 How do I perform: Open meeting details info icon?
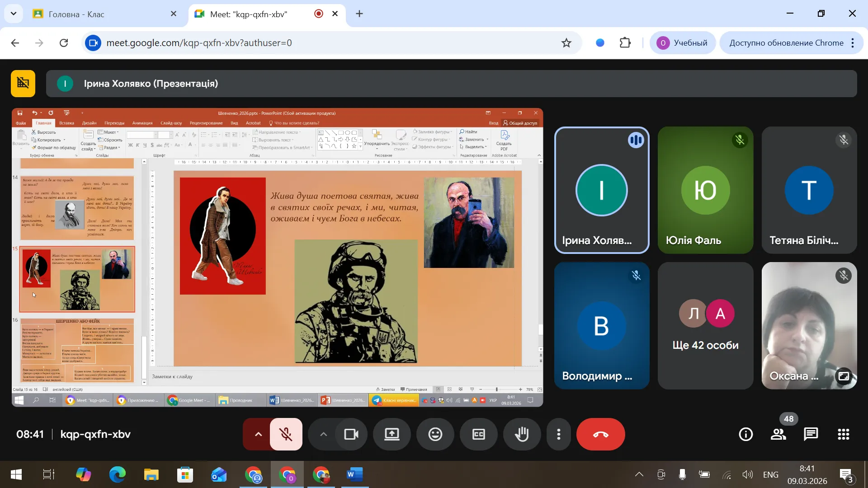[x=745, y=434]
